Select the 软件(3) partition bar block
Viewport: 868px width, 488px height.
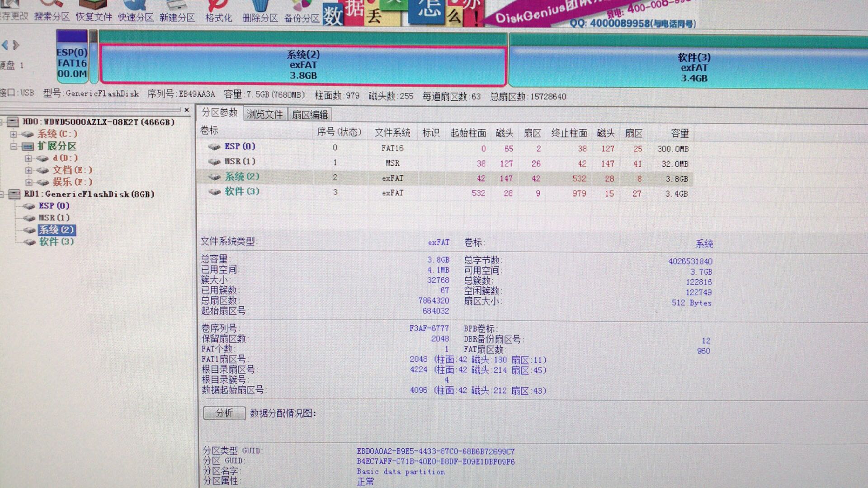[693, 68]
